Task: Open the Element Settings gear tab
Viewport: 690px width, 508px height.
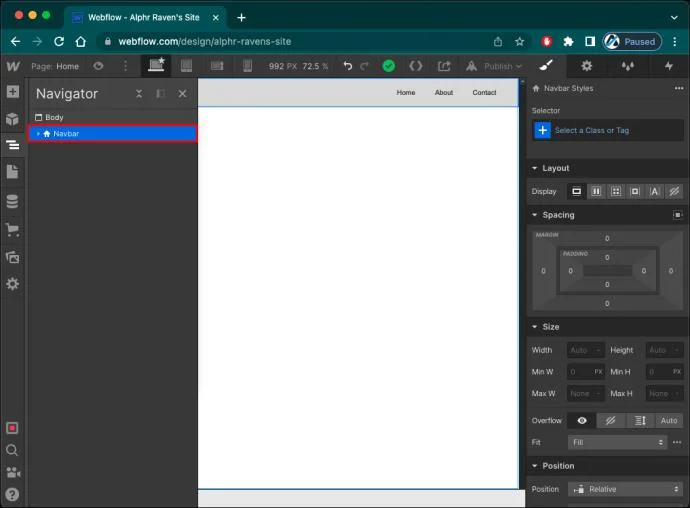Action: tap(587, 66)
